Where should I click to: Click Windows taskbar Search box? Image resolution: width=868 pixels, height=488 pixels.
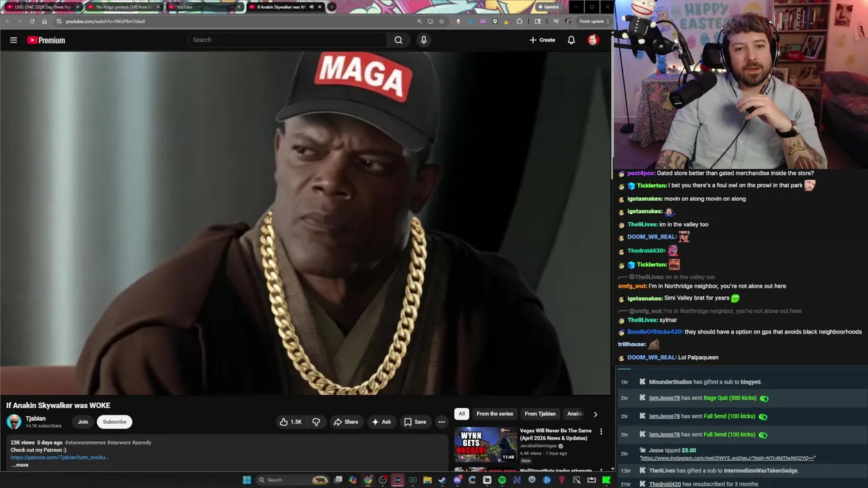(x=292, y=480)
